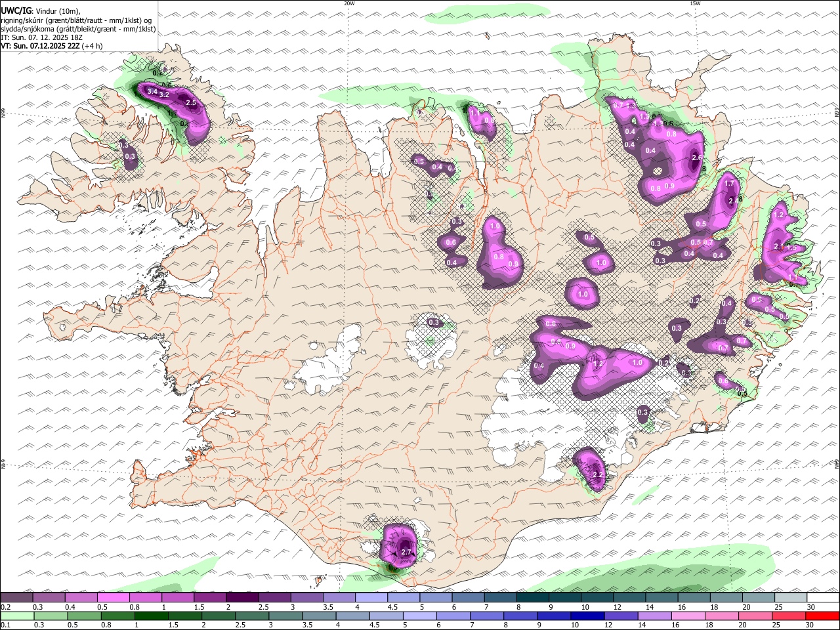Viewport: 840px width, 630px height.
Task: Click the 1.7 snowfall value on the map
Action: pos(728,184)
